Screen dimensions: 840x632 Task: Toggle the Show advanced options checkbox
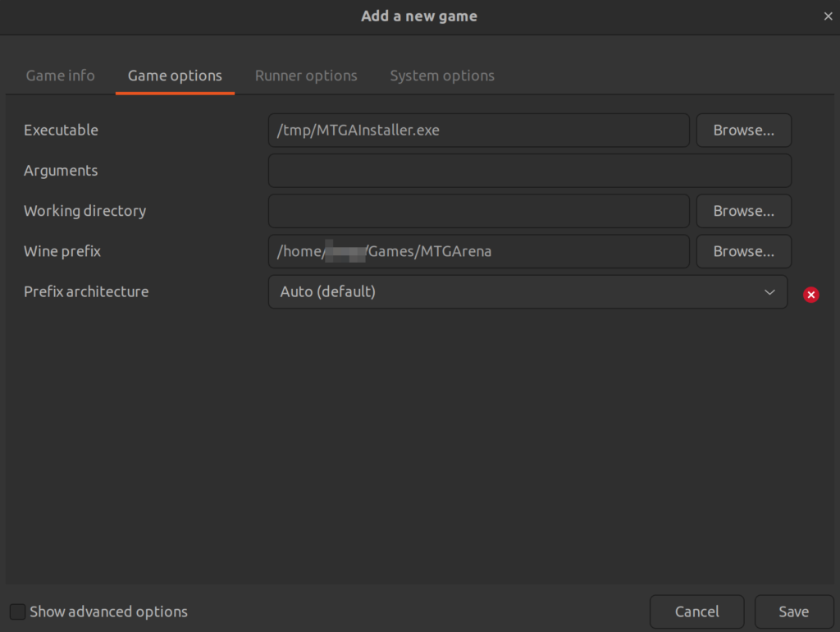[x=18, y=611]
